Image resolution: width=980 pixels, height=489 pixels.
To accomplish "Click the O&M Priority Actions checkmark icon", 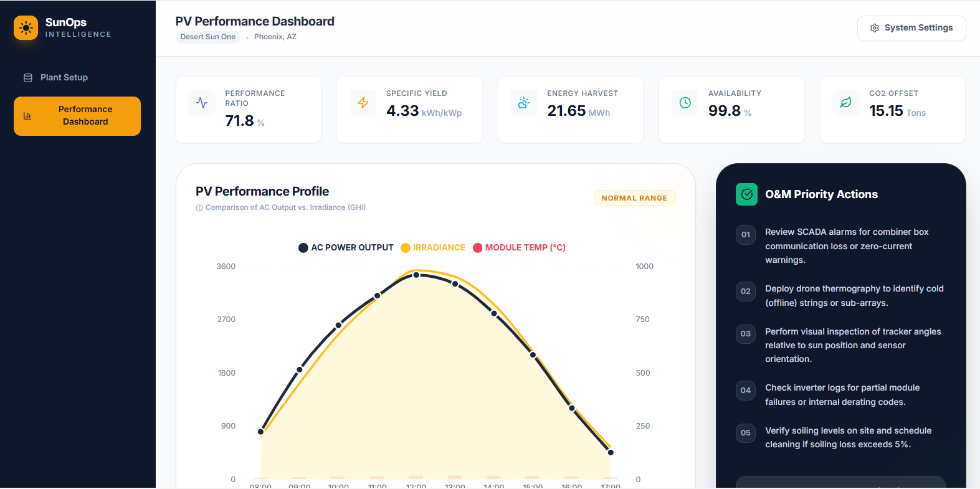I will (746, 194).
